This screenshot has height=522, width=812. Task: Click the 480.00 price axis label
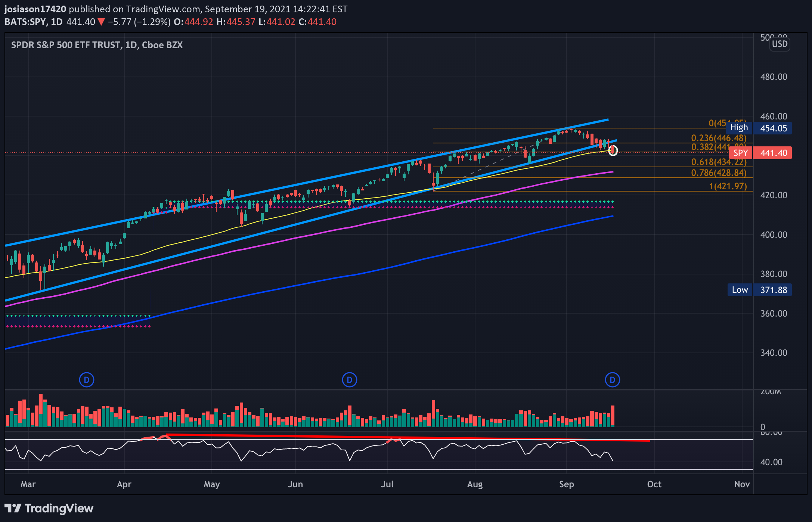(x=774, y=77)
